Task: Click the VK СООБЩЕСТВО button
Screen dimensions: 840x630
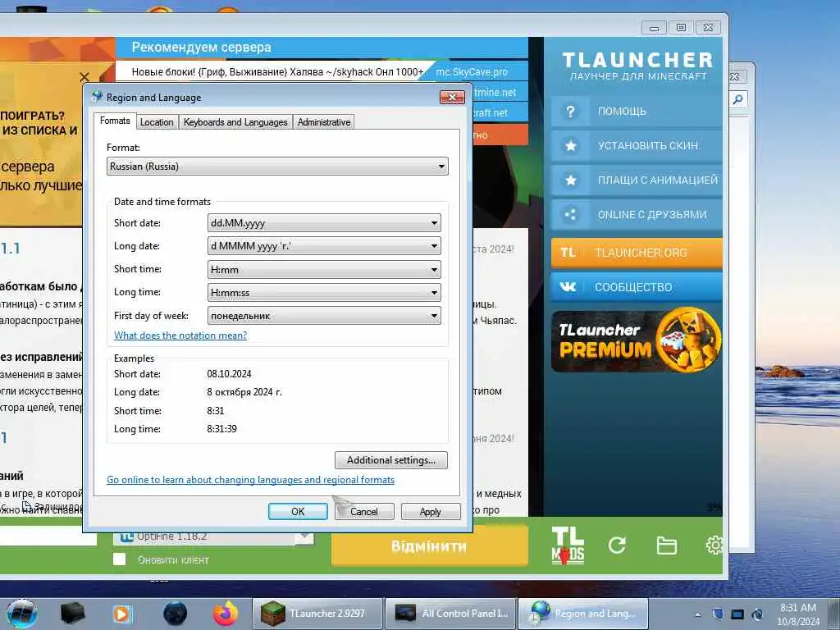Action: (x=637, y=287)
